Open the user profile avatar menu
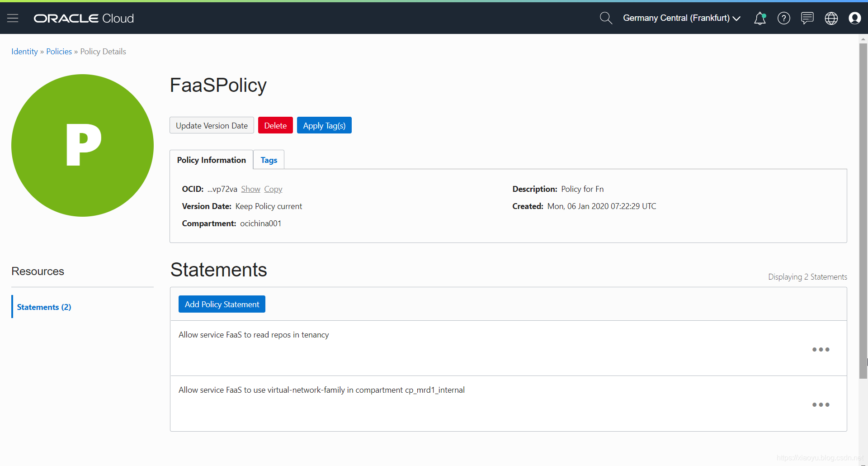868x466 pixels. pyautogui.click(x=855, y=18)
